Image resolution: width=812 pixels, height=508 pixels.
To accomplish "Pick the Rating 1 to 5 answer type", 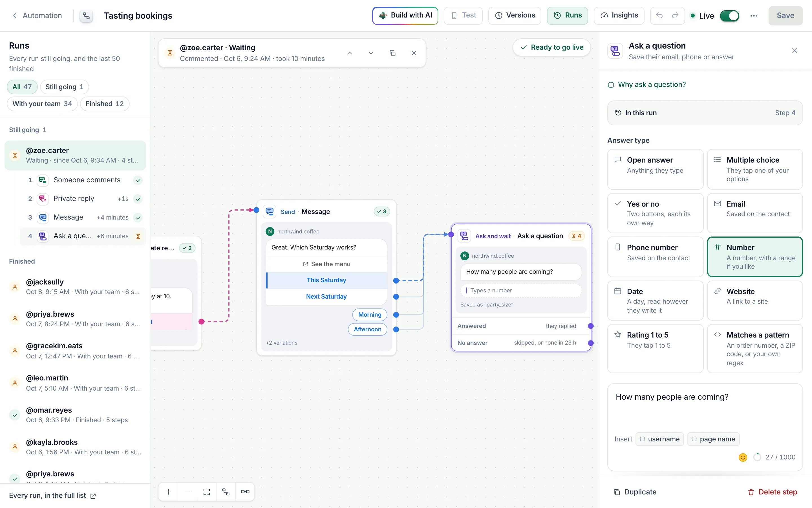I will click(655, 349).
